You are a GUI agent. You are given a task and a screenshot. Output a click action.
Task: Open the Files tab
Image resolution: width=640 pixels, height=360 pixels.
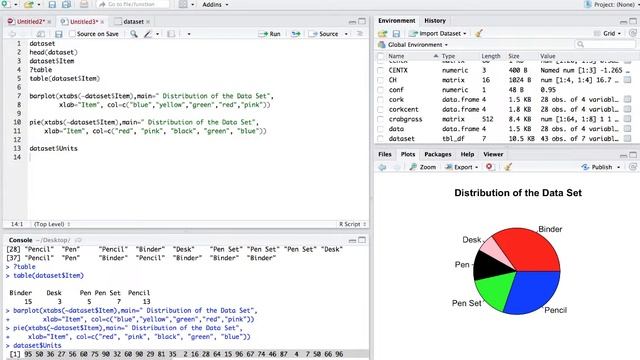[384, 154]
